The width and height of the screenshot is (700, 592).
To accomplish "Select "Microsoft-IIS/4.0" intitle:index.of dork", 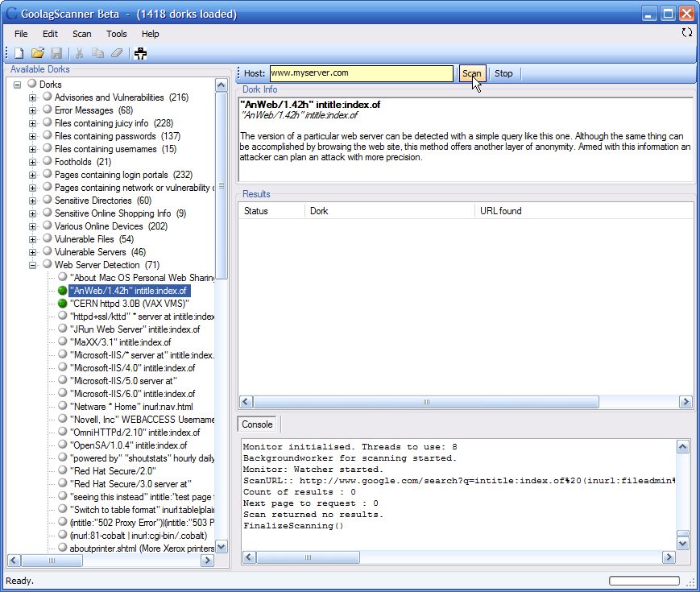I will (x=133, y=368).
